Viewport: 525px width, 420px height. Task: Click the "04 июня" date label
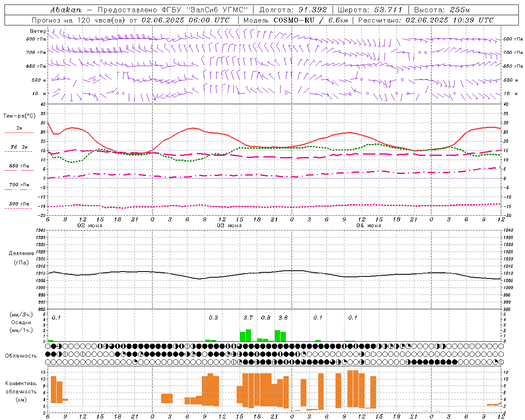(x=369, y=226)
